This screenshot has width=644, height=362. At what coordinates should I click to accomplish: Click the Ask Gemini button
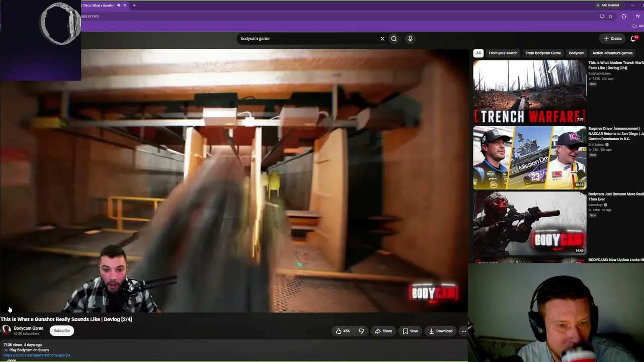click(608, 5)
